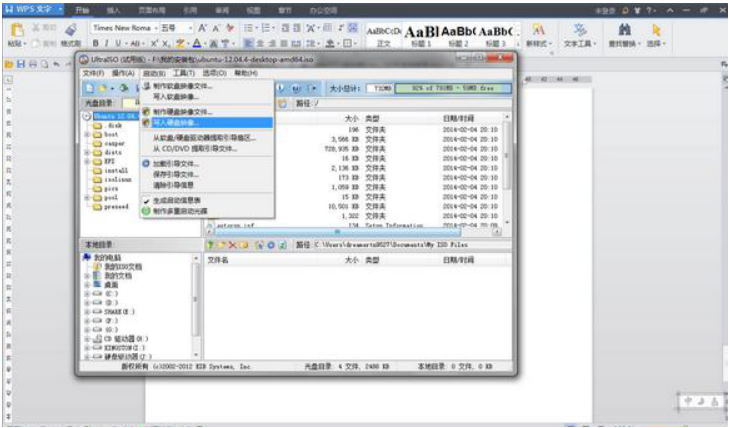This screenshot has height=428, width=729.
Task: Expand 桌面 node in local tree
Action: pos(86,285)
